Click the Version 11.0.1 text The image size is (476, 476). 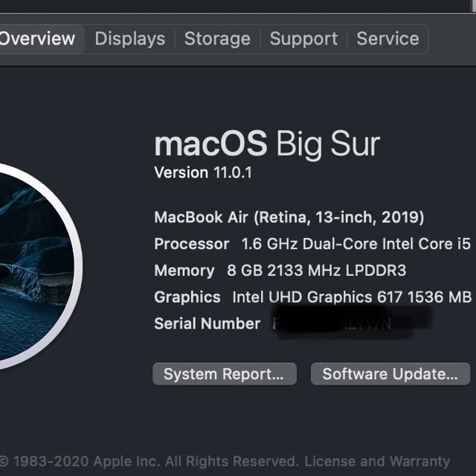[203, 173]
